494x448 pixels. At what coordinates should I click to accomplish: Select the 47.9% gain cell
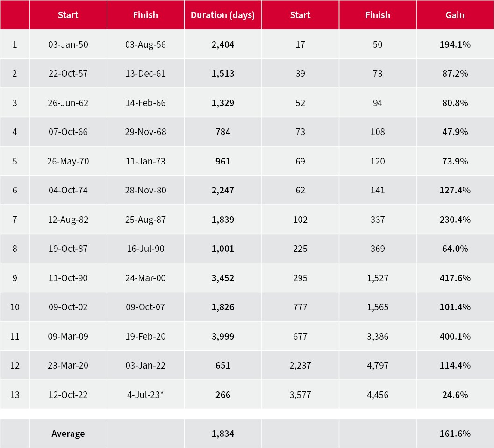pos(455,132)
